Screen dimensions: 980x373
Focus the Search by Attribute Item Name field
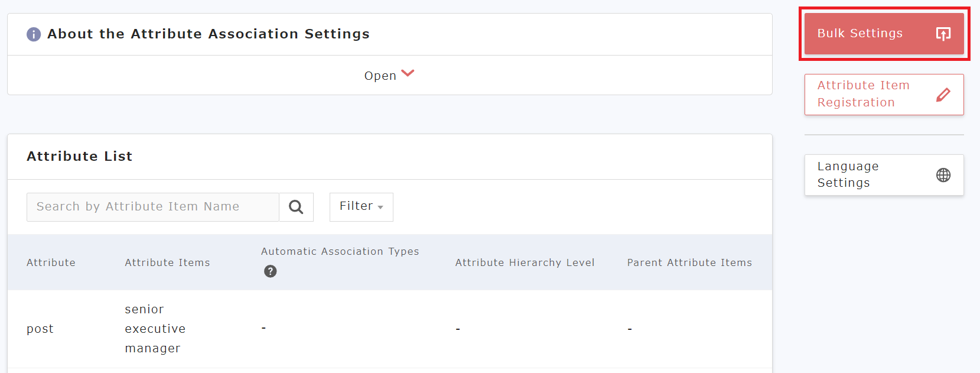pos(152,207)
